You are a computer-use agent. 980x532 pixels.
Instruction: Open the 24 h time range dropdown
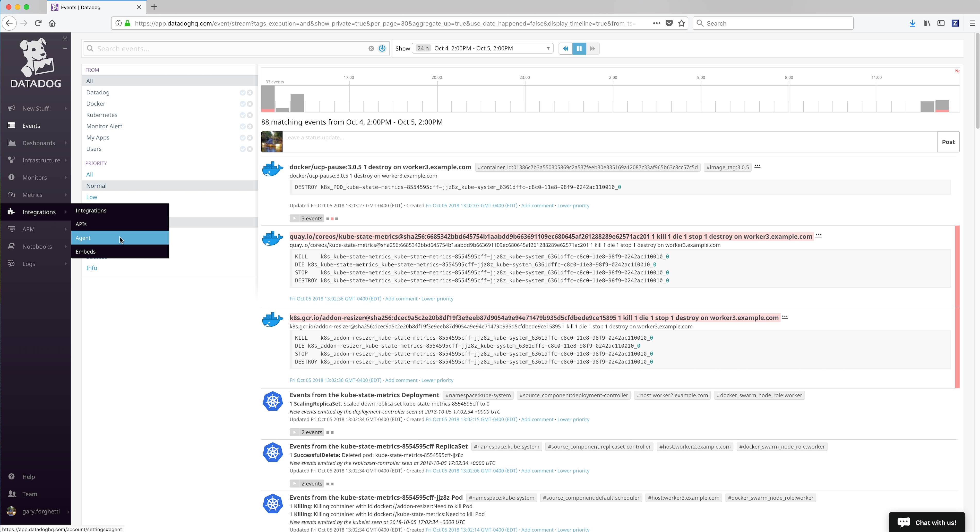[482, 48]
